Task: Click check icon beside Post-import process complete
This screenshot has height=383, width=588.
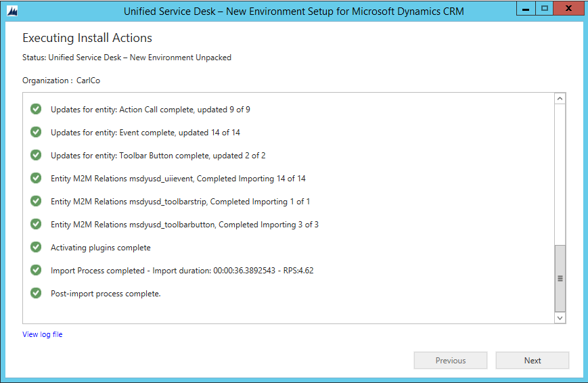Action: 36,293
